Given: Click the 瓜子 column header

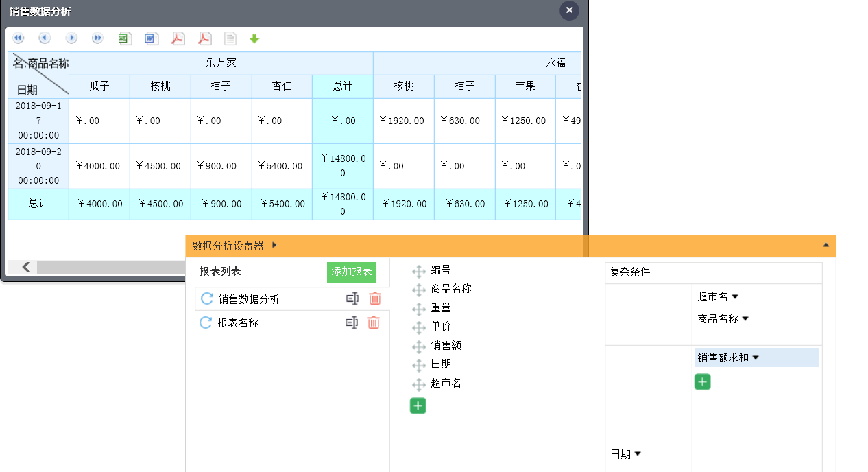Looking at the screenshot, I should point(99,86).
